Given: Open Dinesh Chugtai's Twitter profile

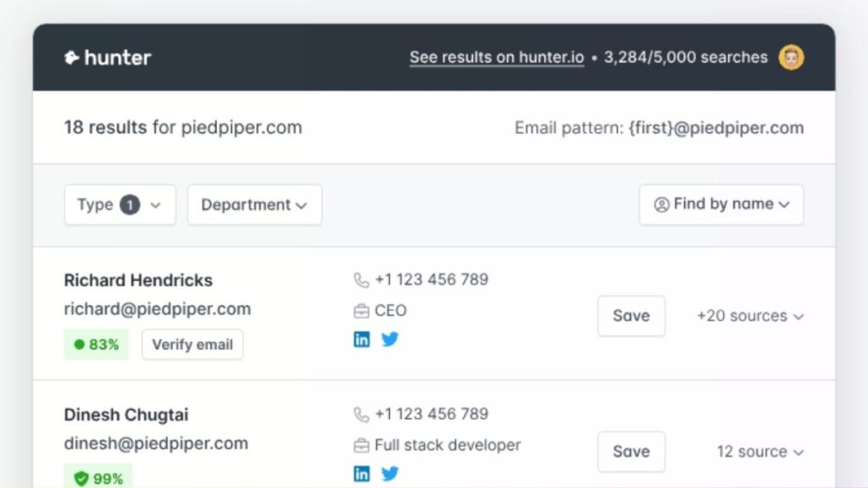Looking at the screenshot, I should (x=390, y=474).
